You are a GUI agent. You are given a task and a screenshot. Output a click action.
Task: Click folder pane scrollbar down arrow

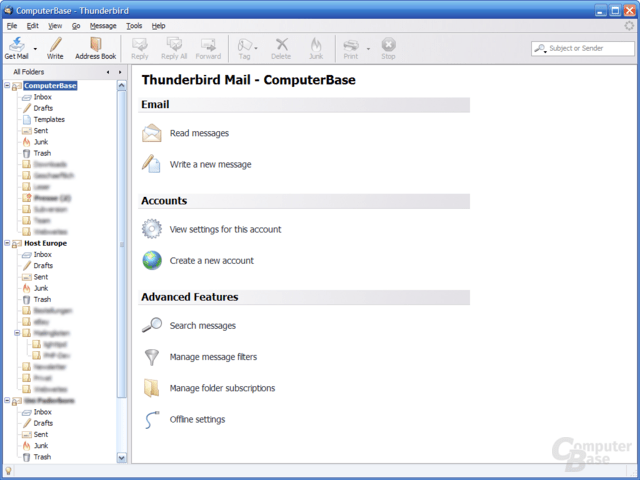pyautogui.click(x=122, y=458)
